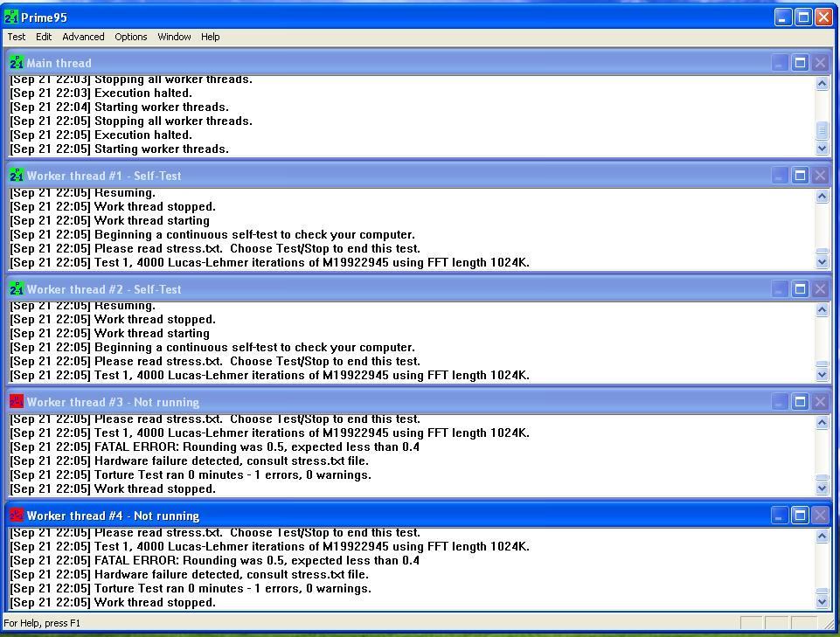Minimize the Main thread child window

pos(779,63)
